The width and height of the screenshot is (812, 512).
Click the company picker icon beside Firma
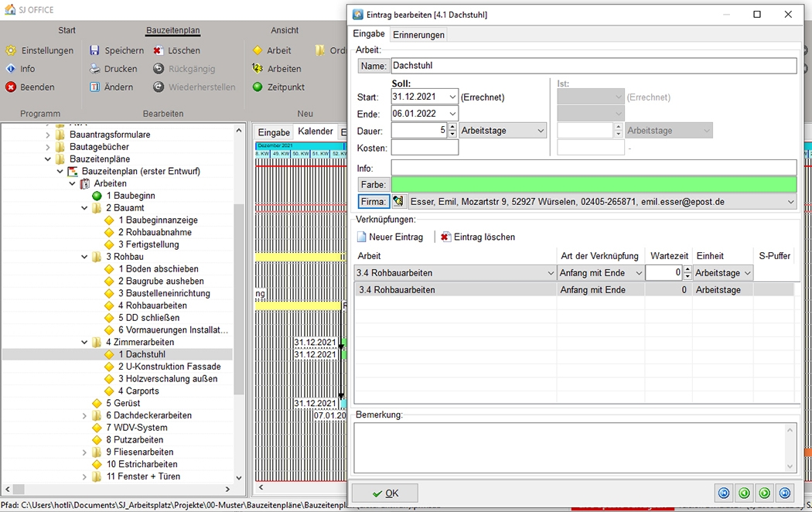coord(397,201)
